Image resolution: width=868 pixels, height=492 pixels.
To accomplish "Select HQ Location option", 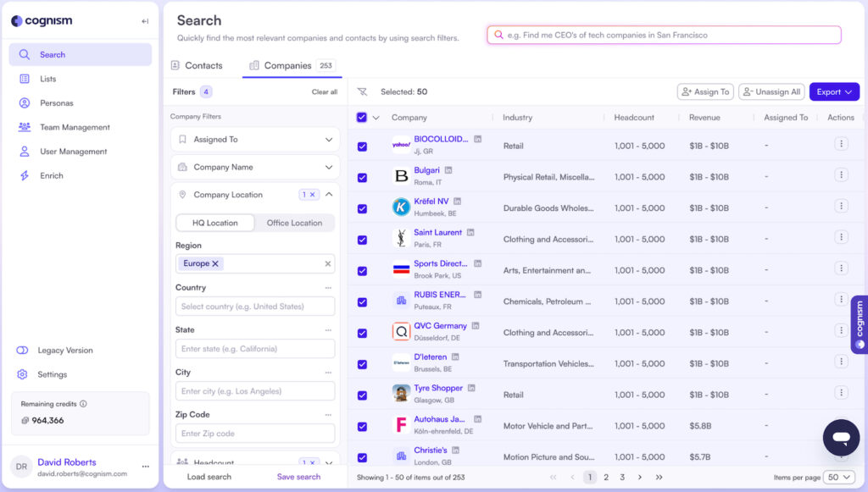I will pyautogui.click(x=215, y=223).
